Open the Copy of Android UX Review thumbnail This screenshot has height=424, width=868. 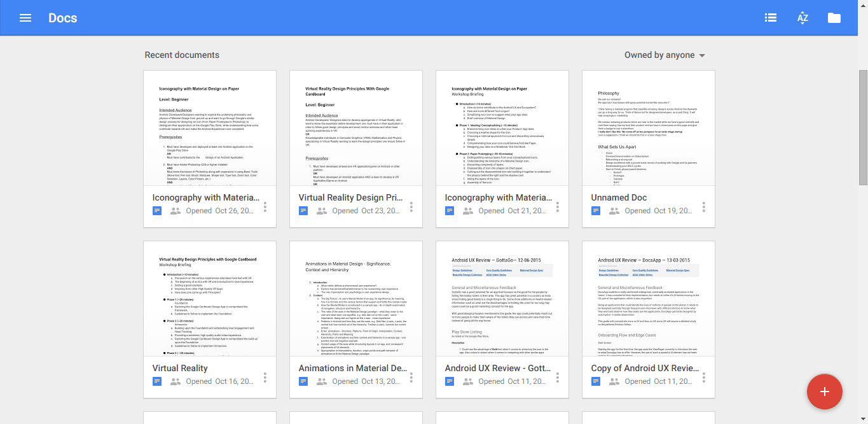pos(649,299)
